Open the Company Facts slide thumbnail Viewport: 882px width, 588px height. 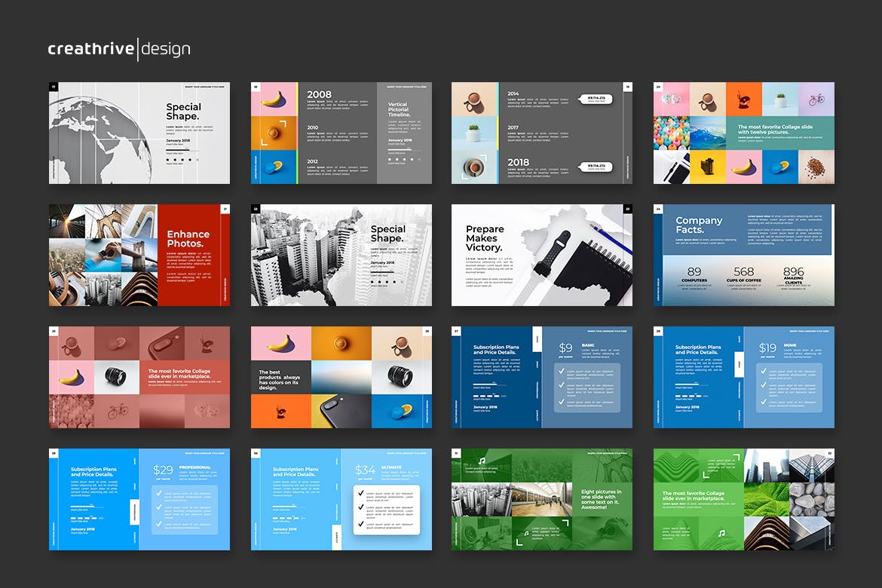point(743,255)
